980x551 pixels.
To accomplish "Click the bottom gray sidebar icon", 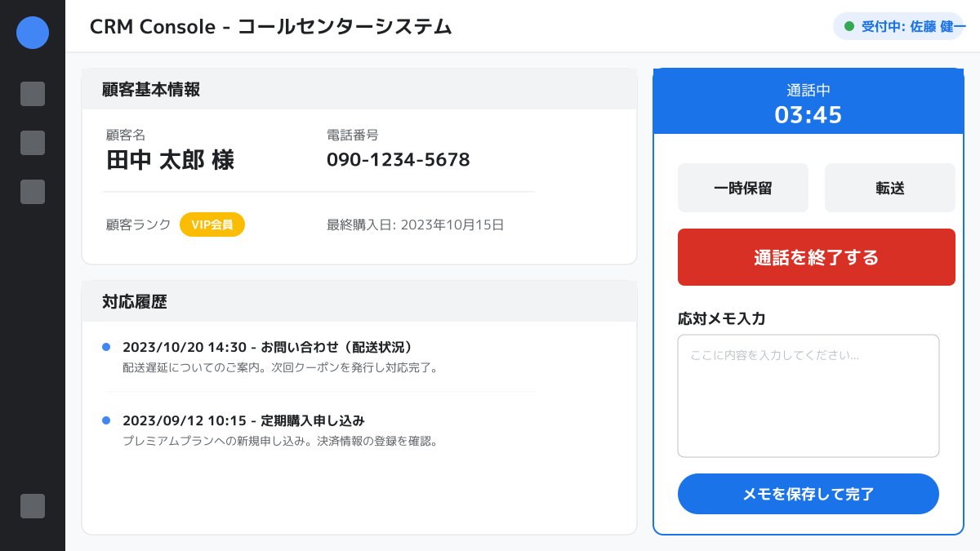I will tap(33, 506).
